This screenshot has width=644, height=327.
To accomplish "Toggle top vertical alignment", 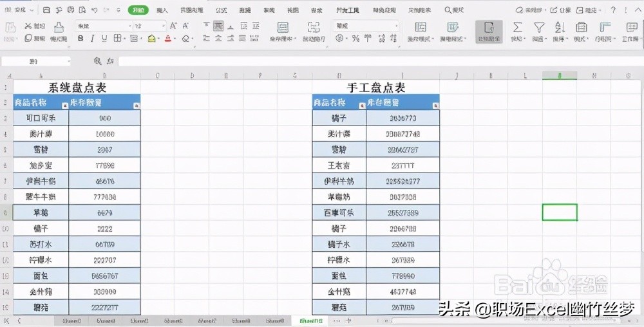I will pos(206,26).
